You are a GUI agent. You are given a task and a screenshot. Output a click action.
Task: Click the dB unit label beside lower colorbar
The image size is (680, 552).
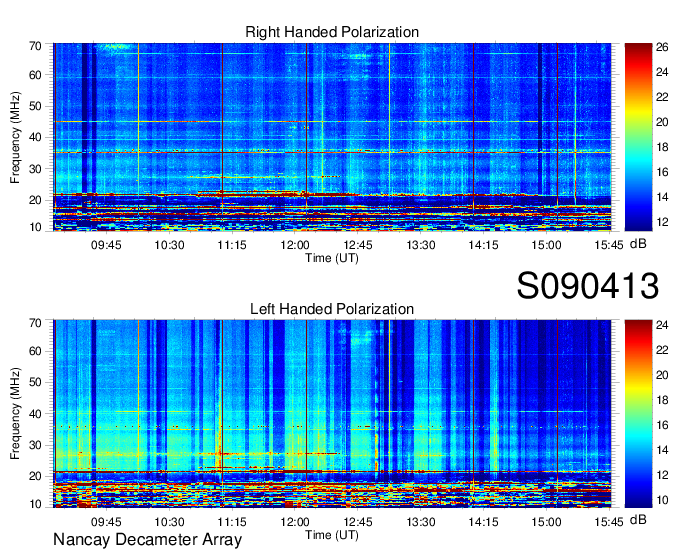point(638,519)
